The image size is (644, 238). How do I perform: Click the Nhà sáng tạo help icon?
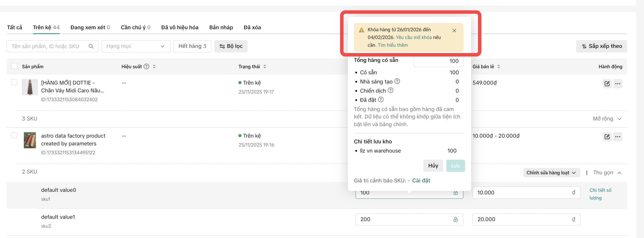[x=397, y=81]
